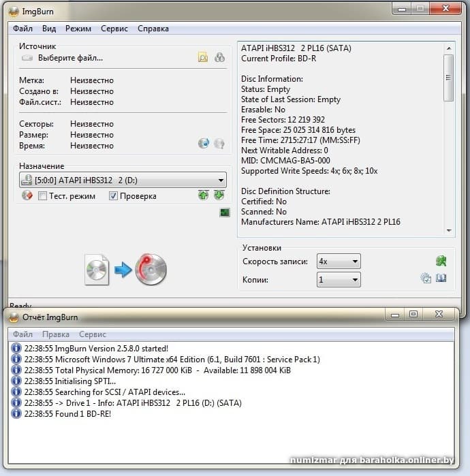Viewport: 470px width, 476px height.
Task: Enable the Тест. режим checkbox
Action: click(42, 196)
